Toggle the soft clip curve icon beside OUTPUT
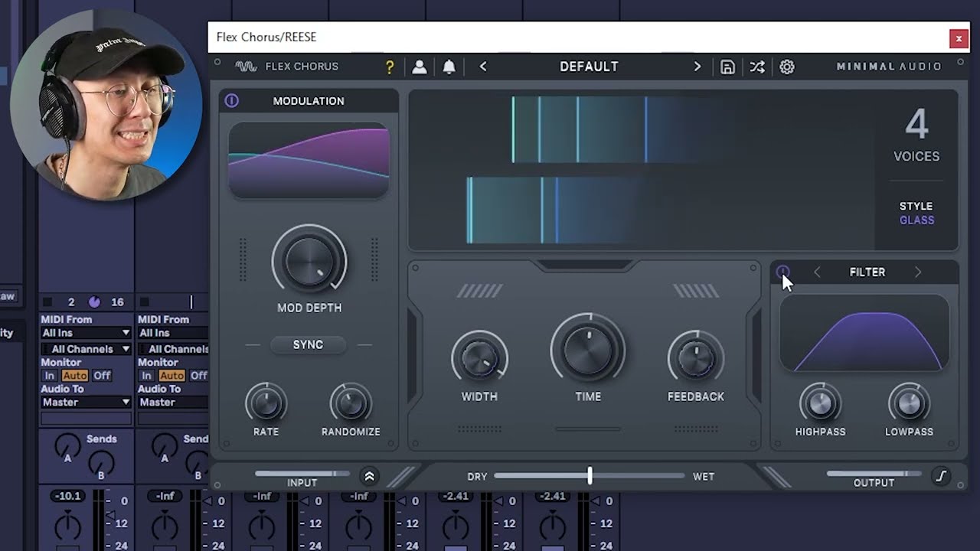Image resolution: width=980 pixels, height=551 pixels. (942, 476)
